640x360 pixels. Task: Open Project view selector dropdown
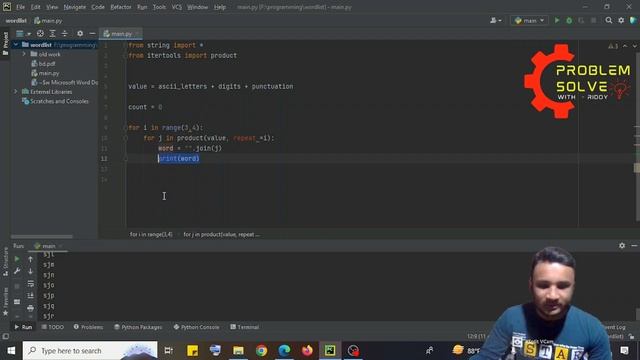(x=22, y=33)
